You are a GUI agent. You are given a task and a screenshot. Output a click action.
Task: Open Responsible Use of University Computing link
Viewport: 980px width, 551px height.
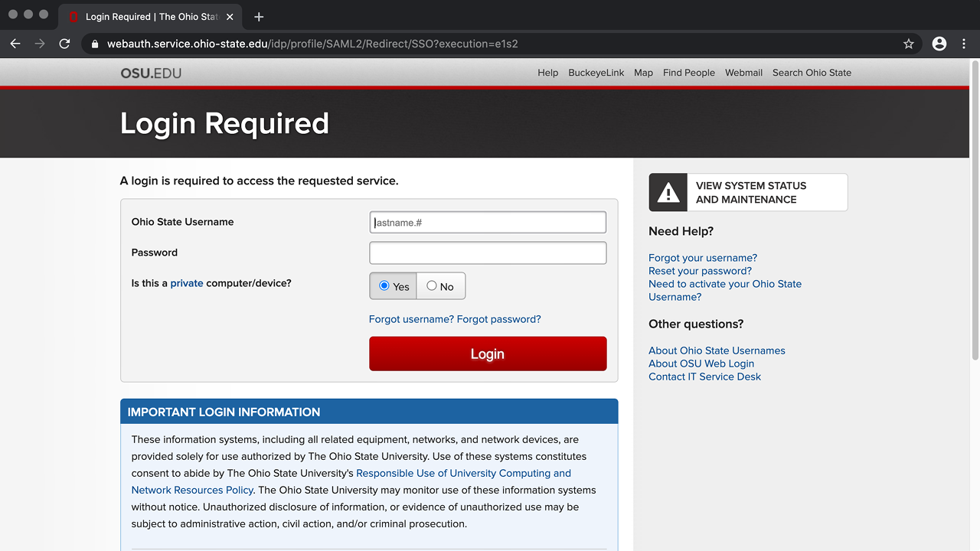(x=463, y=473)
